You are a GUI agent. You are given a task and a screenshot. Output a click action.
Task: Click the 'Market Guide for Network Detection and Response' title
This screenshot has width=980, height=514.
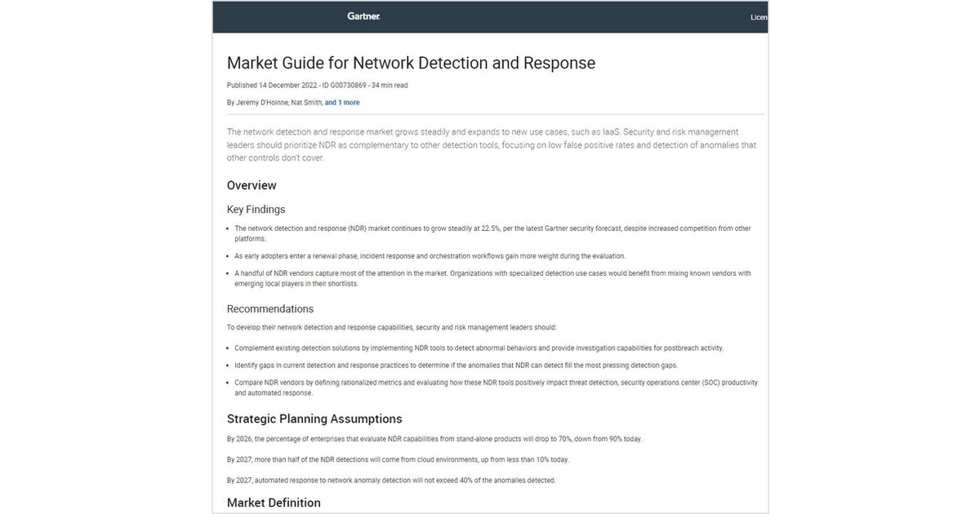pyautogui.click(x=411, y=63)
